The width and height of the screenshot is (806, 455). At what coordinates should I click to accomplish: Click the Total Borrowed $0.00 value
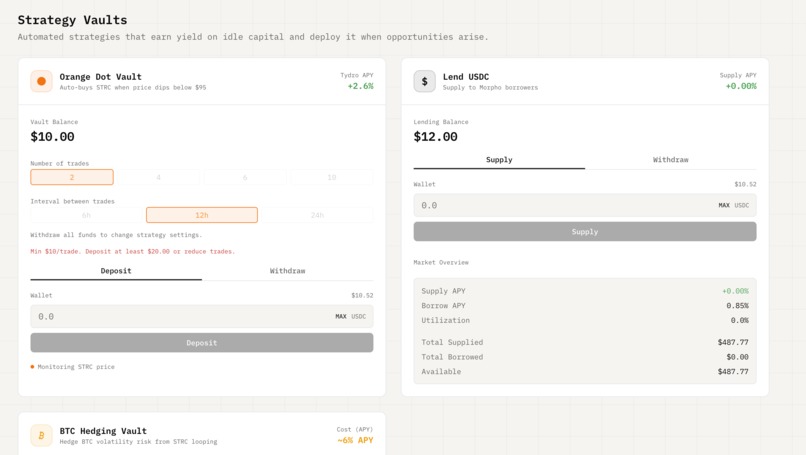click(737, 357)
